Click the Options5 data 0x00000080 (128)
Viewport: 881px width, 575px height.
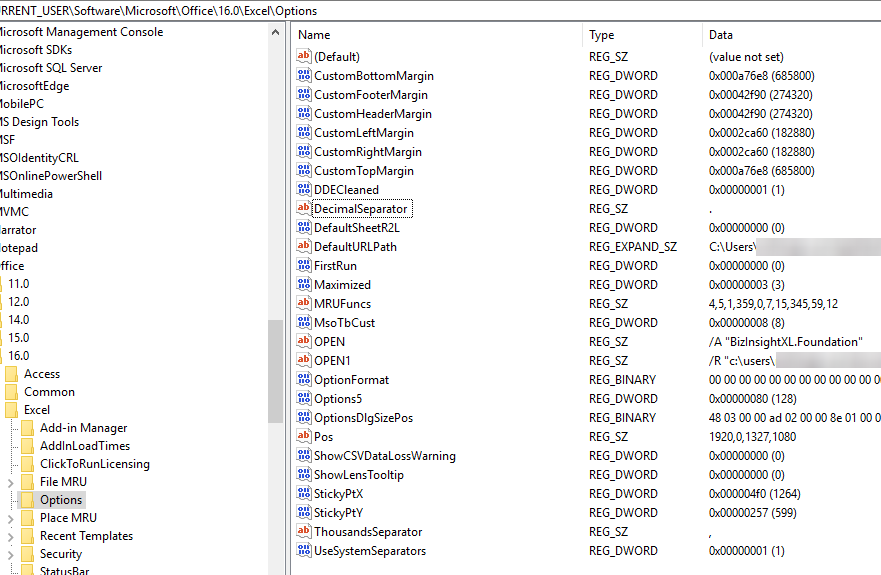pyautogui.click(x=752, y=399)
